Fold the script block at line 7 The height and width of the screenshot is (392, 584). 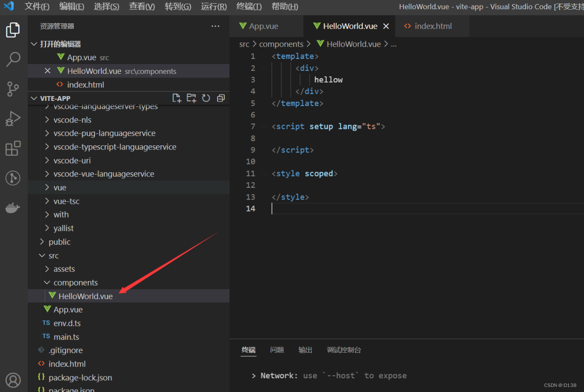tap(265, 127)
